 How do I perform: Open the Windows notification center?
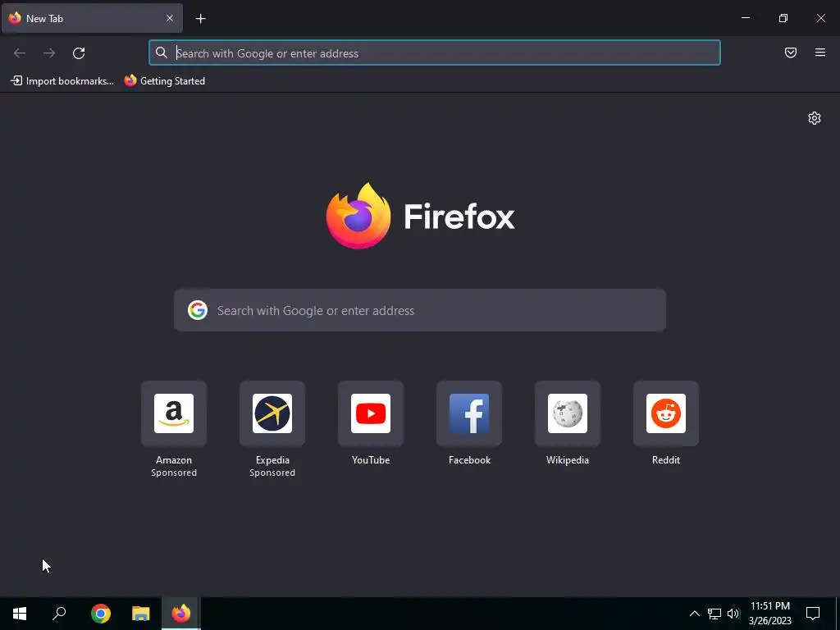(813, 614)
